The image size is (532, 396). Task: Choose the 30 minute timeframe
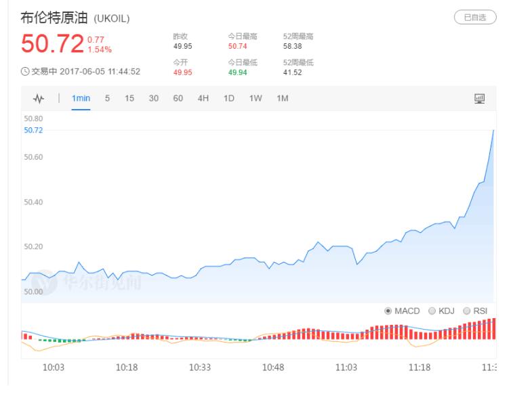click(153, 99)
